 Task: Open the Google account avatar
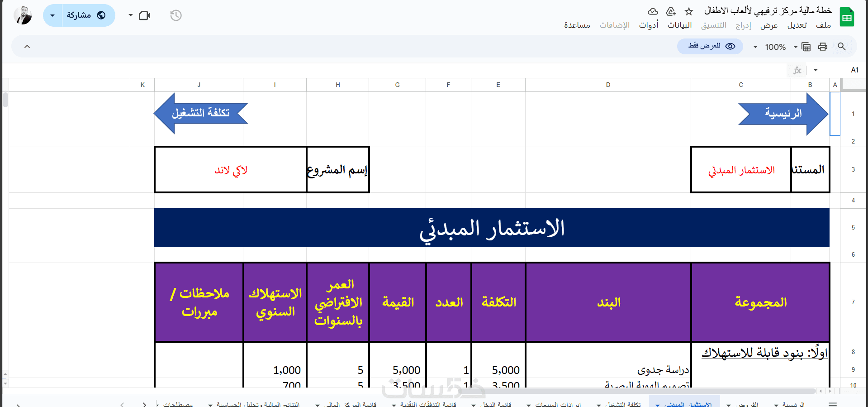pos(23,15)
